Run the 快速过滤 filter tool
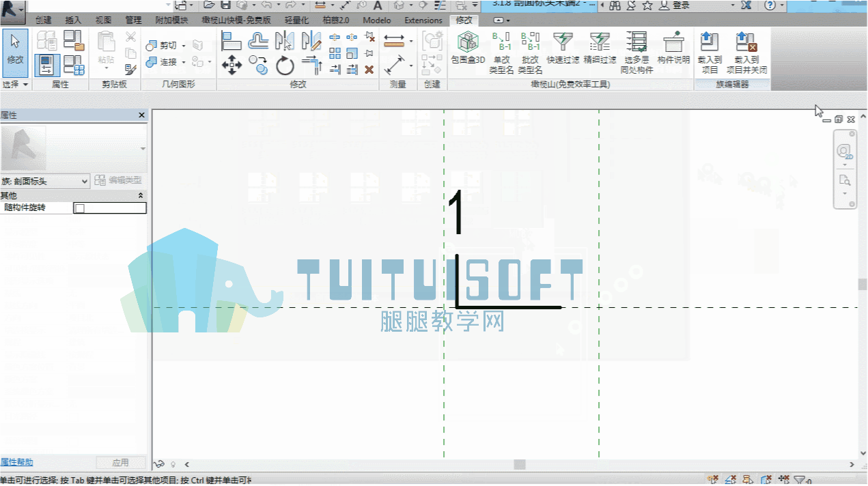 (x=563, y=49)
